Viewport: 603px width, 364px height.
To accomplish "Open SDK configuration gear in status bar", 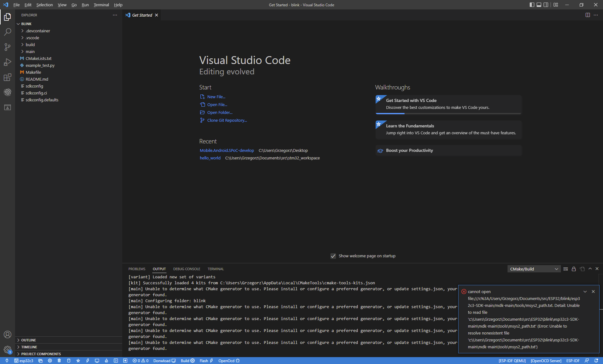I will click(50, 361).
